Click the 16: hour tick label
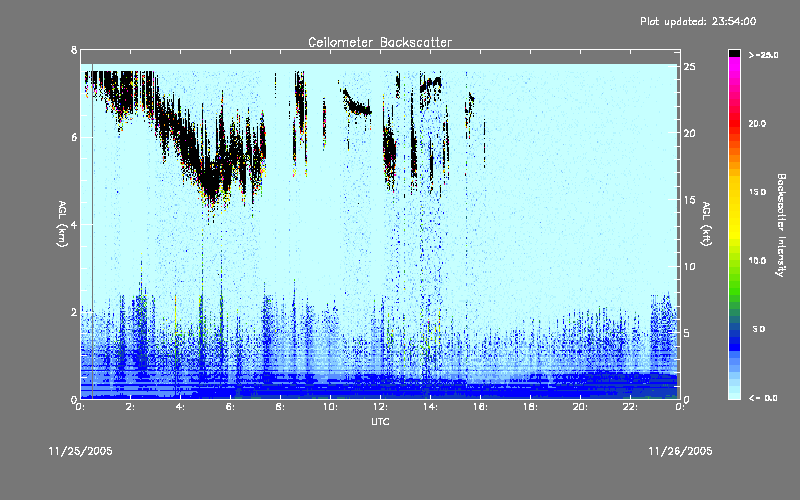800x500 pixels. pos(480,407)
